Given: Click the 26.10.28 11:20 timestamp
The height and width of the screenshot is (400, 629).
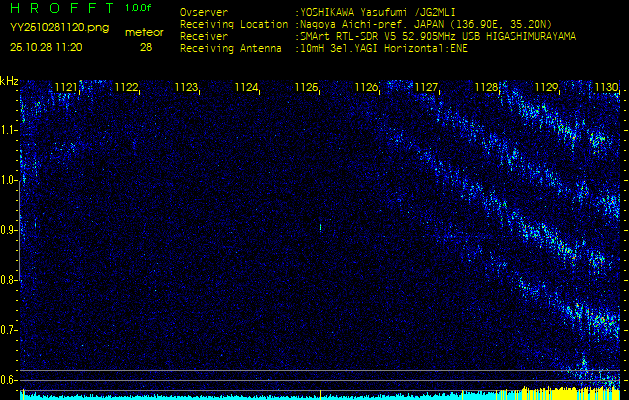Looking at the screenshot, I should coord(46,47).
